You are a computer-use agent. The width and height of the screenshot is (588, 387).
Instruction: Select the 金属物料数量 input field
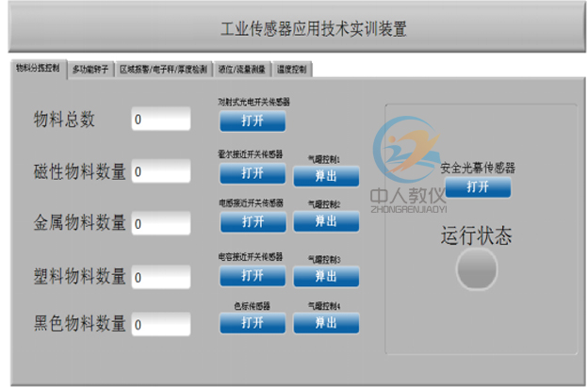(161, 224)
